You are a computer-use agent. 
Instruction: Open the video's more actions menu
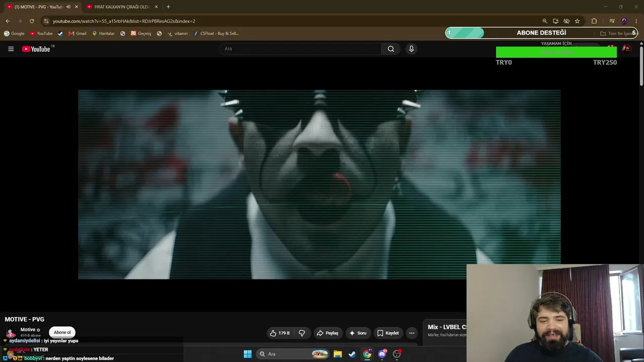(412, 333)
